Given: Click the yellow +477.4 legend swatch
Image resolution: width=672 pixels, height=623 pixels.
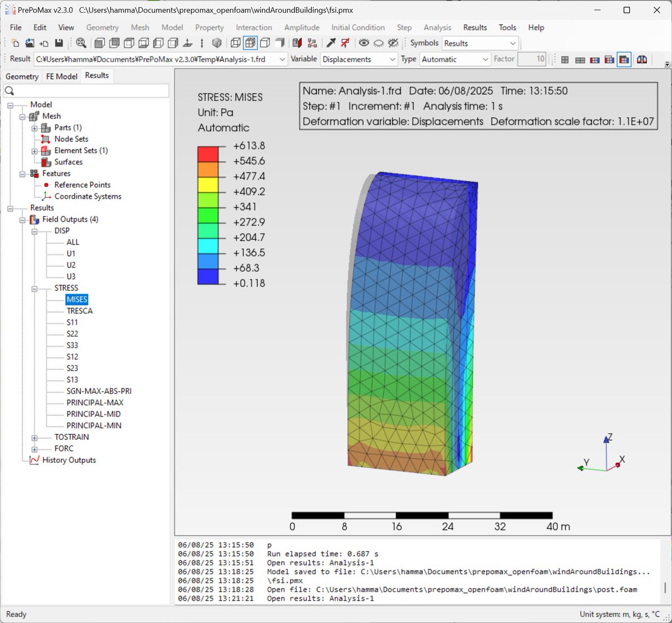Looking at the screenshot, I should (x=208, y=184).
